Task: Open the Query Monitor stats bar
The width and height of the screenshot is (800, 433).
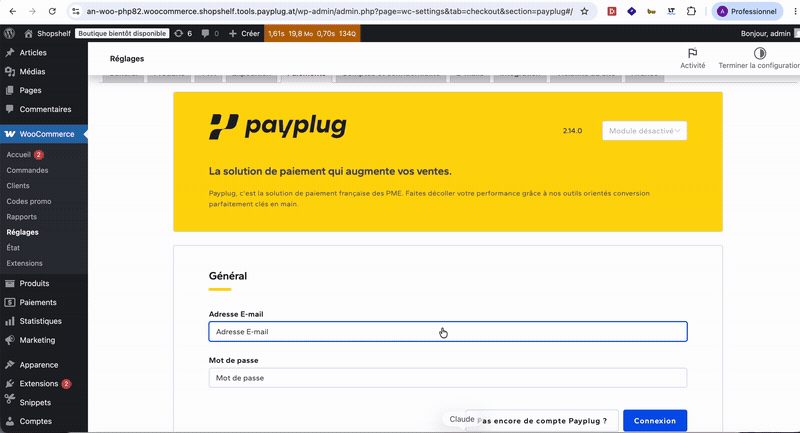Action: pyautogui.click(x=312, y=33)
